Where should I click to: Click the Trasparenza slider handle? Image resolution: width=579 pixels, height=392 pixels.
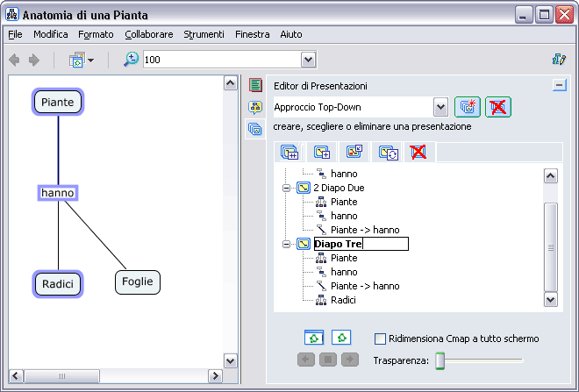tap(440, 360)
